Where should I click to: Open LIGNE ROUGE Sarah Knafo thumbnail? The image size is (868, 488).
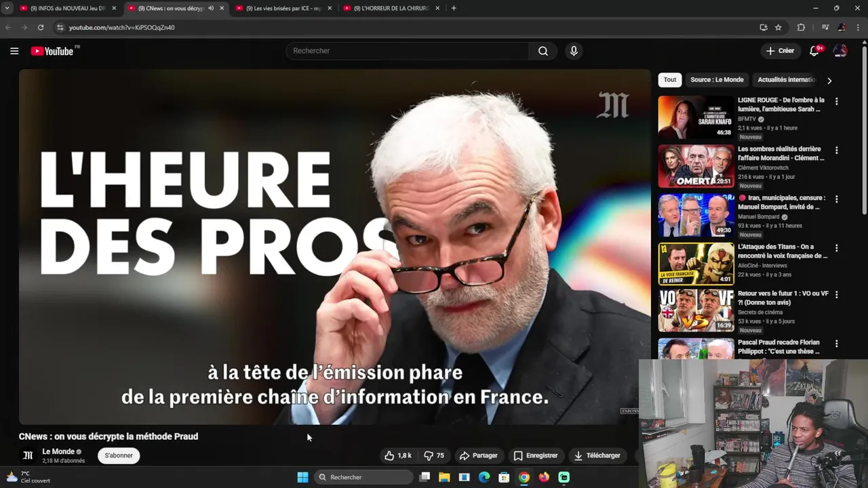coord(696,117)
